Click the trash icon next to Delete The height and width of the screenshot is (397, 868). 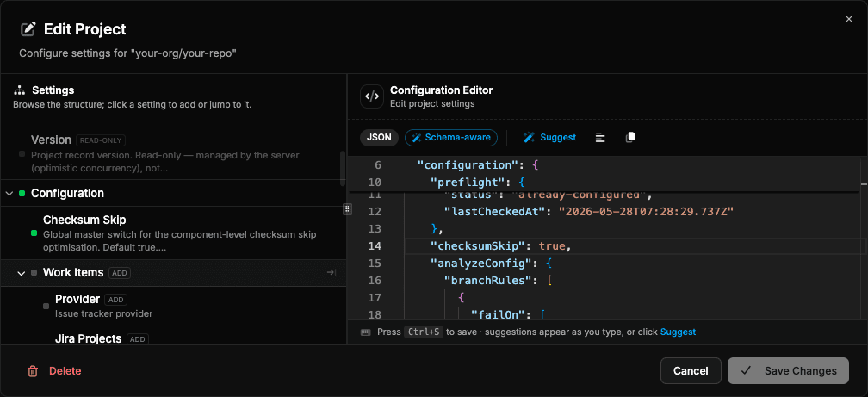(x=33, y=371)
